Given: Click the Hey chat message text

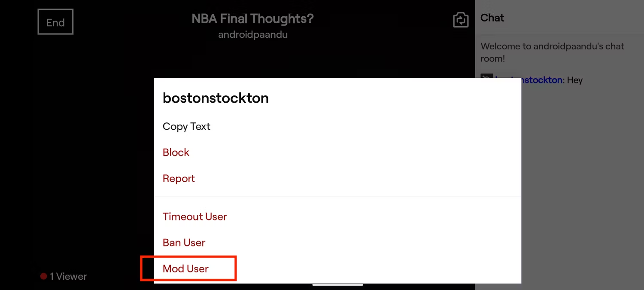Looking at the screenshot, I should (x=575, y=80).
